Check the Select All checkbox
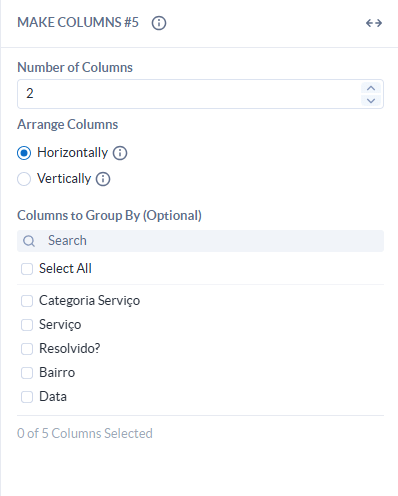398x496 pixels. 27,269
